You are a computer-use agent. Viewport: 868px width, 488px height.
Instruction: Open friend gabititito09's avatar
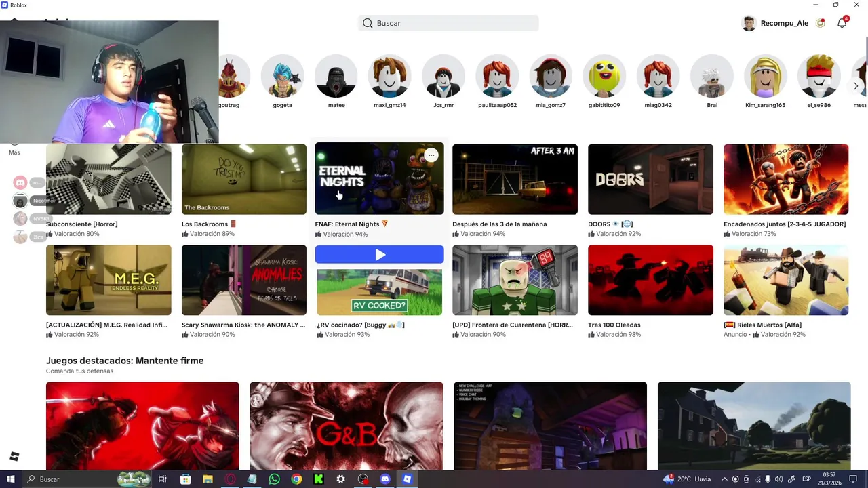click(604, 77)
